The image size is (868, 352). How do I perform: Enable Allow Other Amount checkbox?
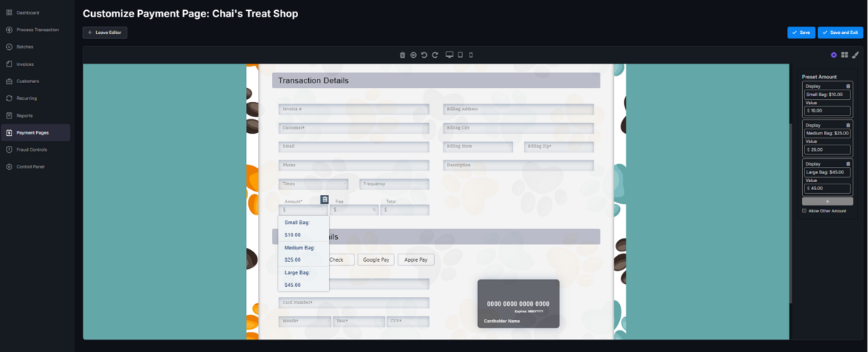coord(804,211)
